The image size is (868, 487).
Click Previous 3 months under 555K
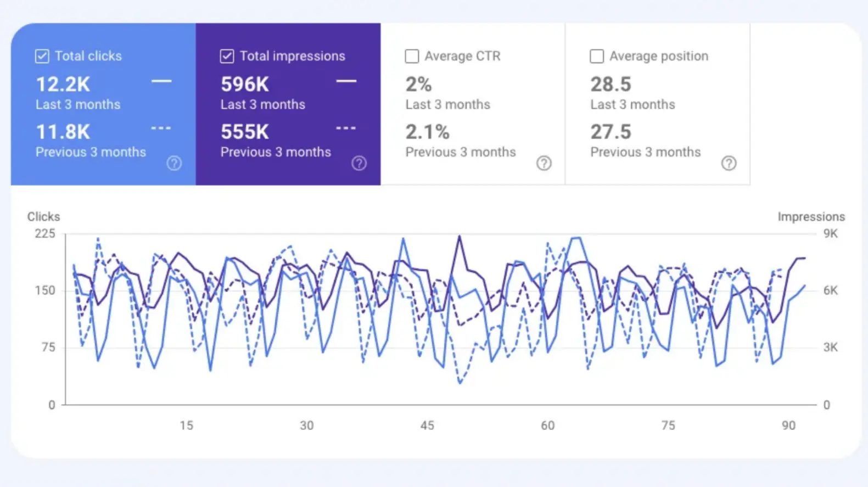276,152
